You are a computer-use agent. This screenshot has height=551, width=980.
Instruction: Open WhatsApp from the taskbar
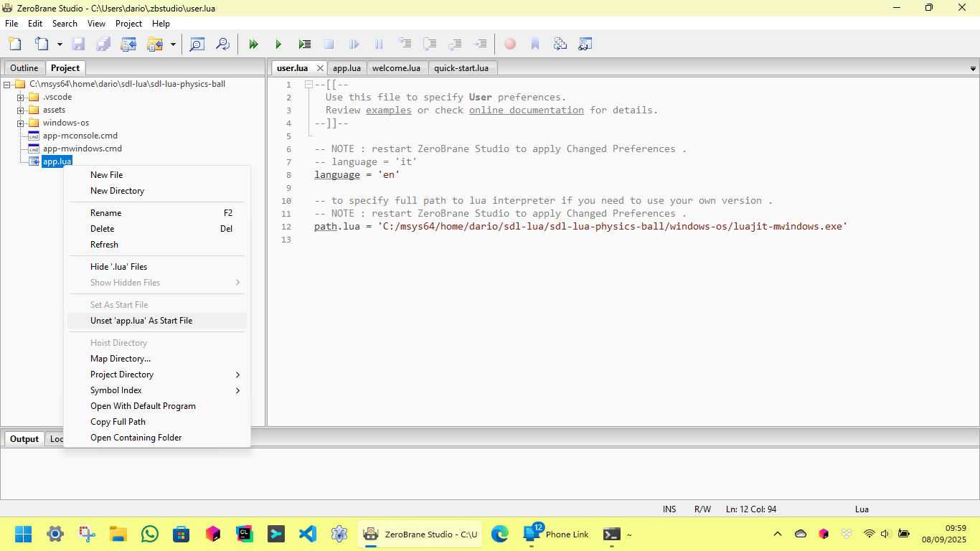click(150, 534)
